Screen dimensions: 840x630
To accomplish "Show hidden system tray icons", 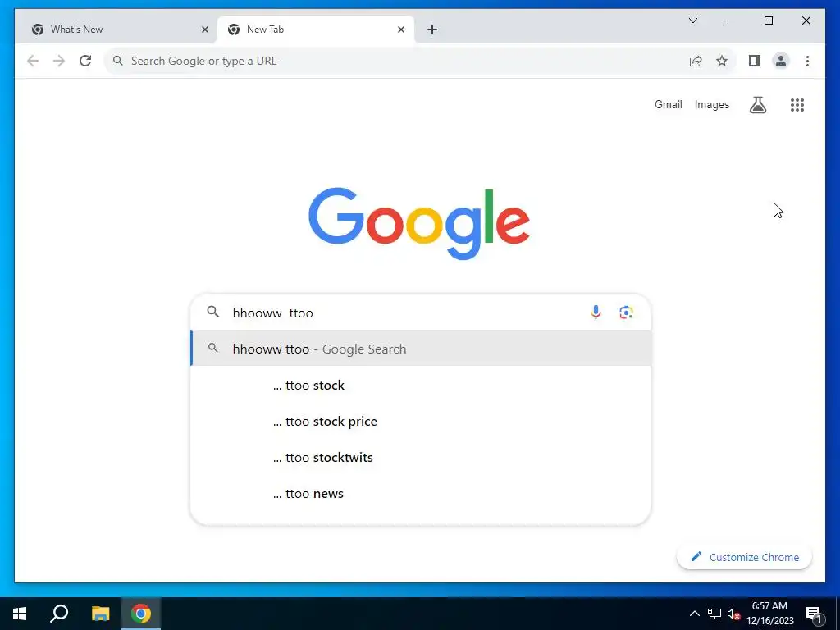I will coord(694,614).
